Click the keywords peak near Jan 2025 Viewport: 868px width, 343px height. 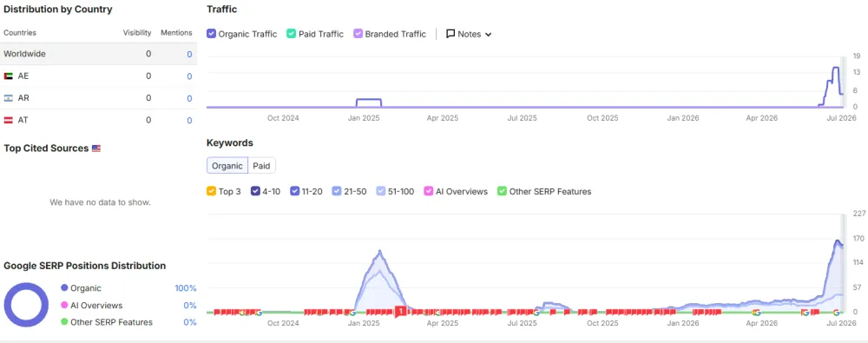[380, 252]
